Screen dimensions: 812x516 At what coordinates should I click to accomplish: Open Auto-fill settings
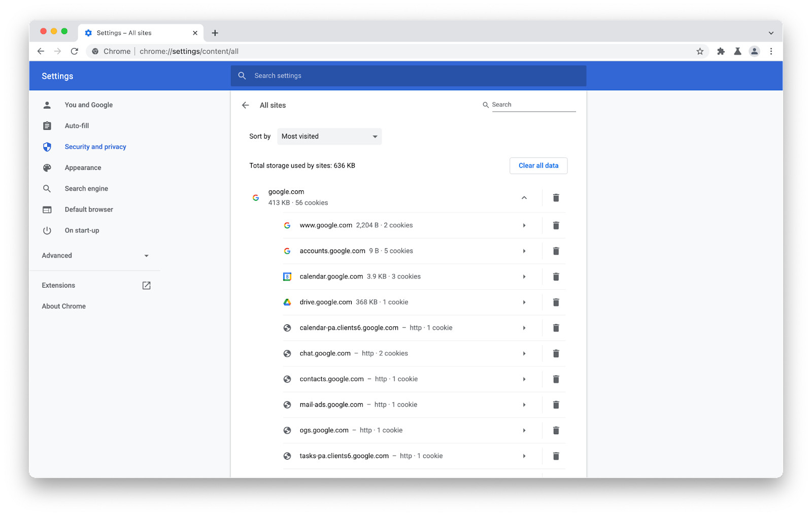pyautogui.click(x=77, y=126)
